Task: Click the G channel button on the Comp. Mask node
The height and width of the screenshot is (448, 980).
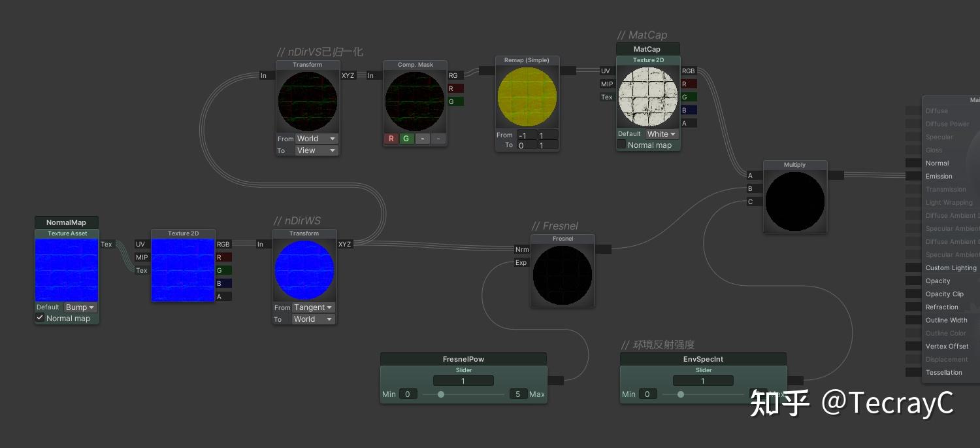Action: pyautogui.click(x=406, y=139)
